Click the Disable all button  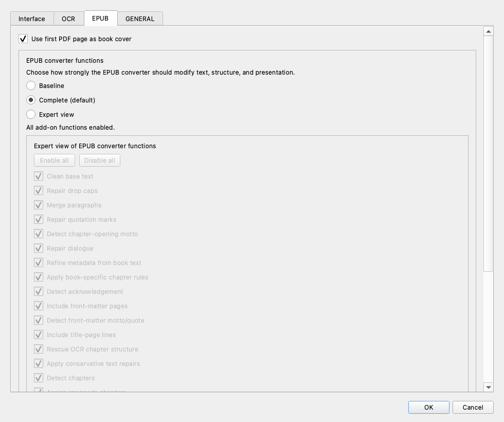point(100,161)
